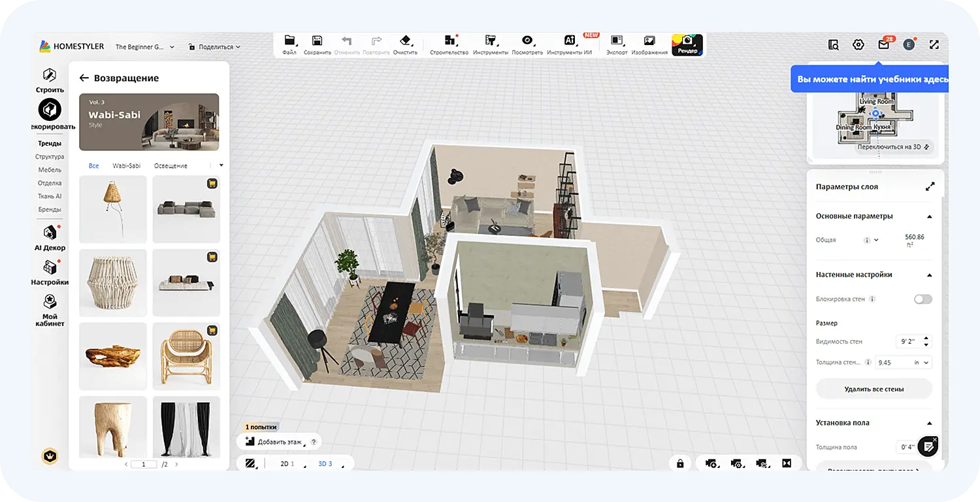
Task: Click the Добавить этаж button
Action: click(273, 442)
